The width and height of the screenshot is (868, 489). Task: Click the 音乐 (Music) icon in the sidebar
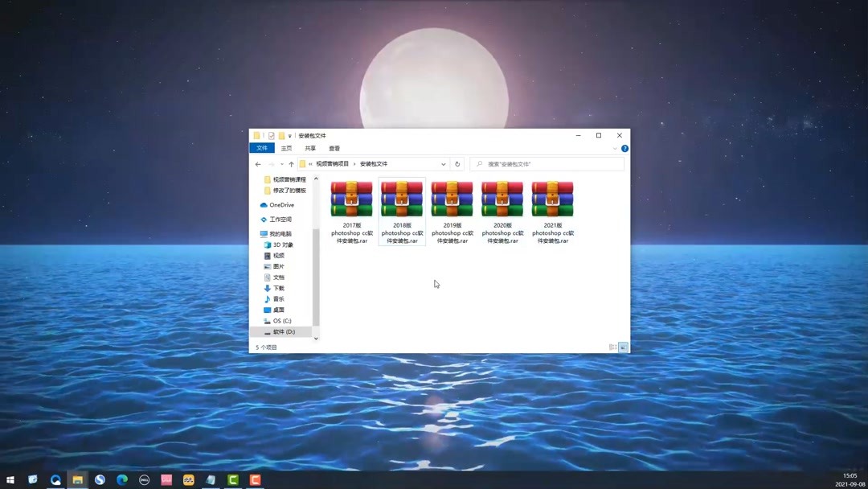click(x=268, y=298)
